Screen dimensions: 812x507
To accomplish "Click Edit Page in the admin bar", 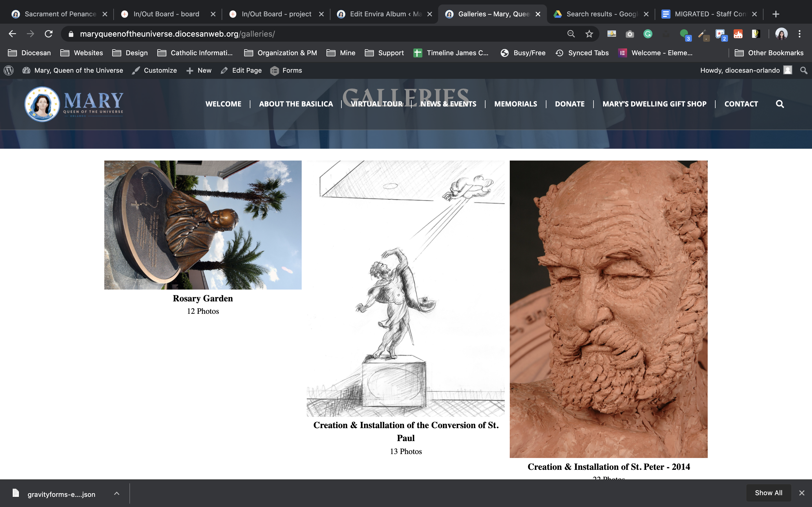I will click(x=241, y=70).
